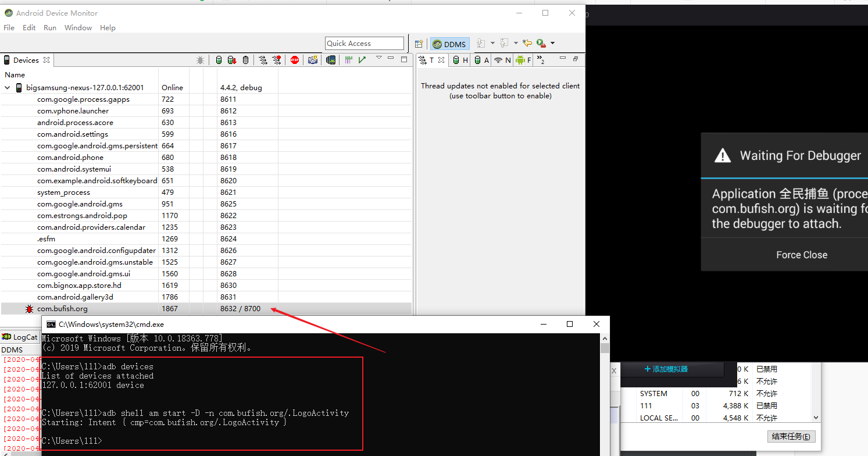Open the Help menu
The image size is (868, 456).
pos(108,27)
